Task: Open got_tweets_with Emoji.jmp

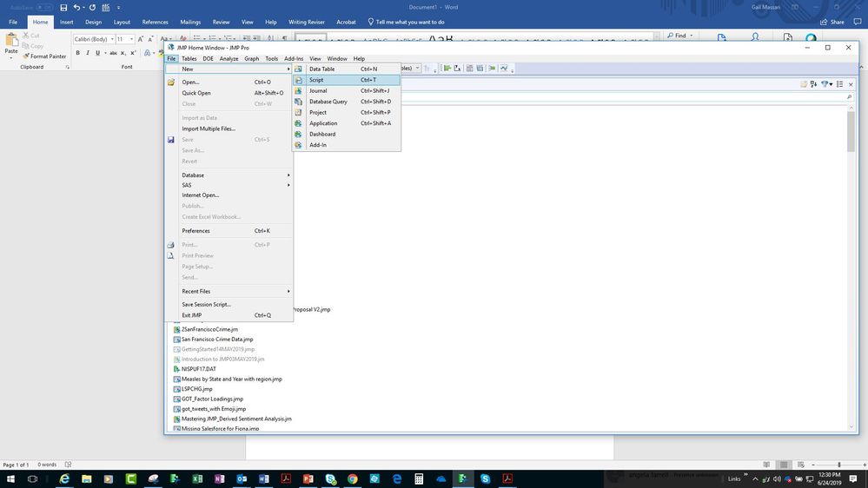Action: click(x=214, y=409)
